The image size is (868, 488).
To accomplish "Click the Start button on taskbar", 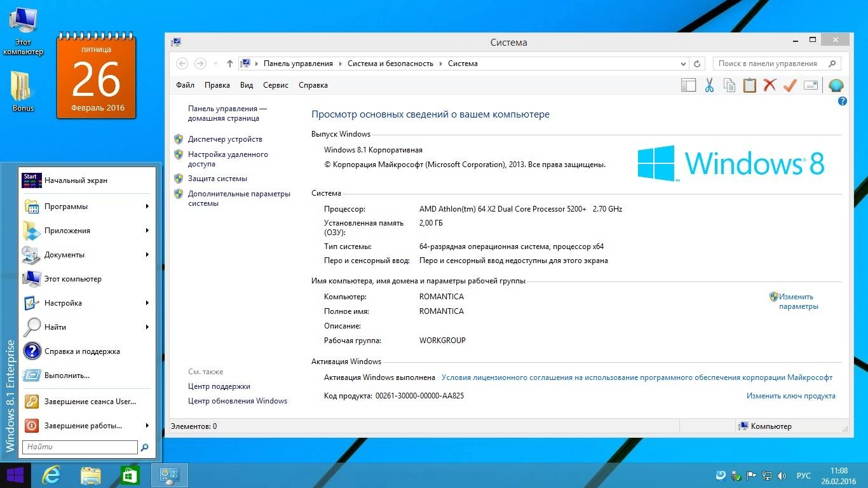I will (x=15, y=475).
